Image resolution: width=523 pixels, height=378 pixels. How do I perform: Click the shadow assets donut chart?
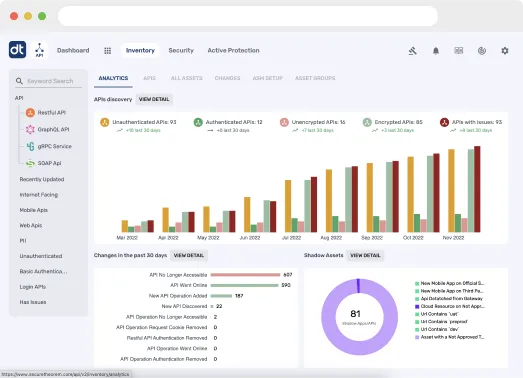(x=360, y=317)
